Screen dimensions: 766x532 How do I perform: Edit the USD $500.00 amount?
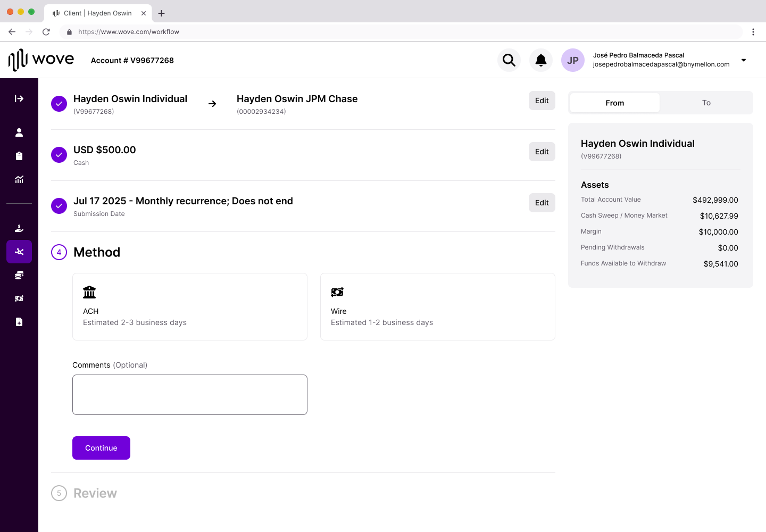(542, 152)
